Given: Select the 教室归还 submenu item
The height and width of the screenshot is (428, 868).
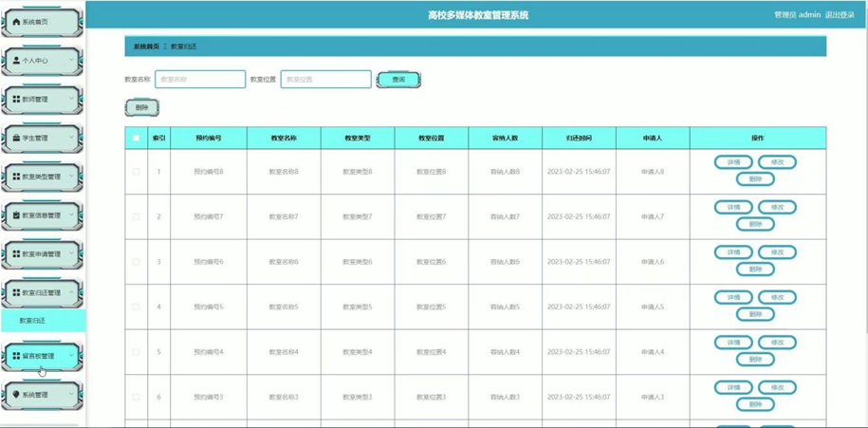Looking at the screenshot, I should [43, 321].
